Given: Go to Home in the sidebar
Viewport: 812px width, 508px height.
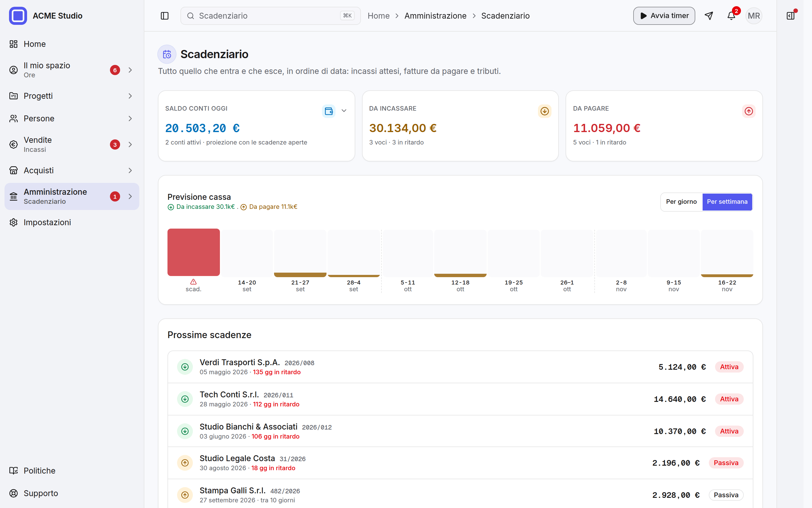Looking at the screenshot, I should (72, 44).
